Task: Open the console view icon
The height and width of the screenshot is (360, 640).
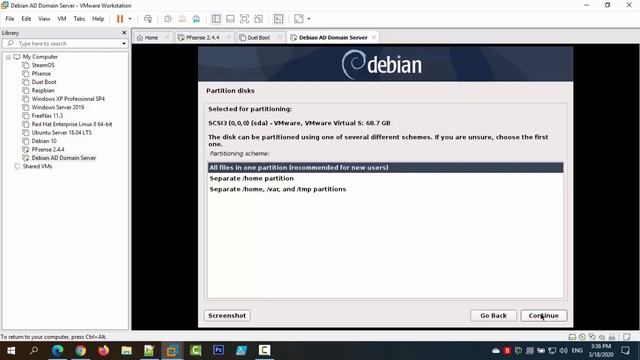Action: tap(278, 19)
